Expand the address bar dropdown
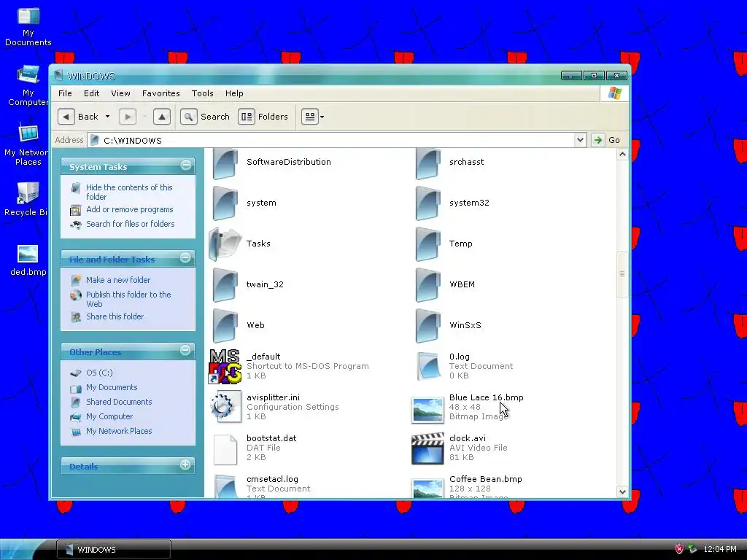 pyautogui.click(x=580, y=140)
